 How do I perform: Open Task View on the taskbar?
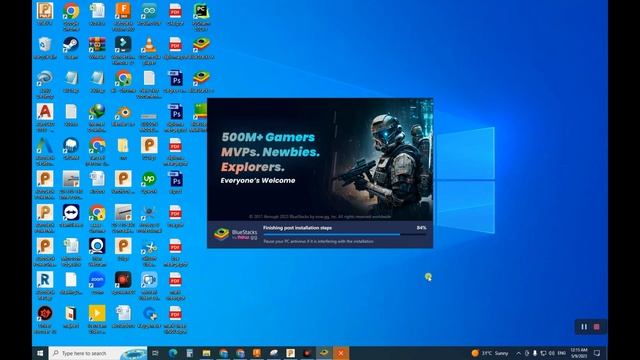(x=155, y=353)
